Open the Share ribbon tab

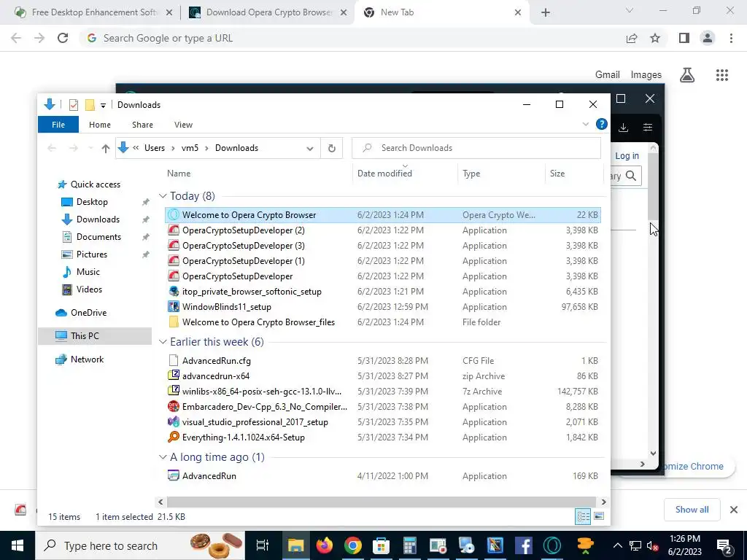pyautogui.click(x=142, y=125)
